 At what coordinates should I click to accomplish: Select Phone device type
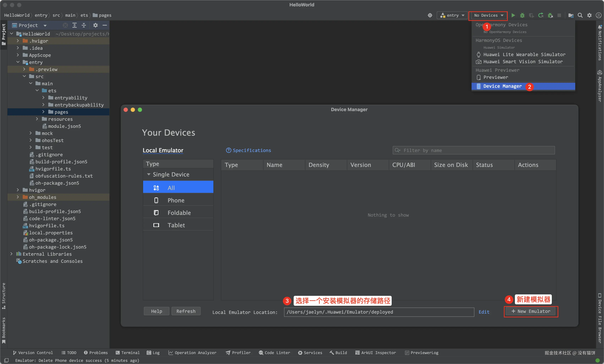tap(176, 200)
